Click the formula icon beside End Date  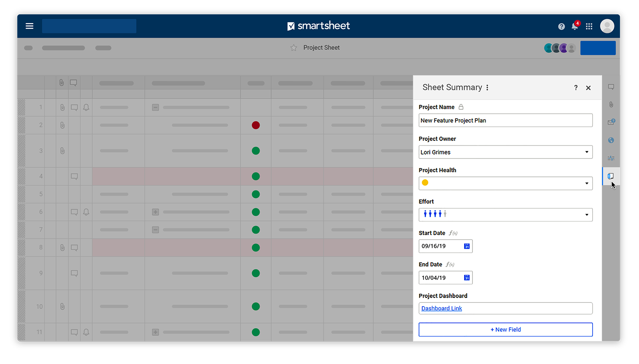click(x=450, y=265)
